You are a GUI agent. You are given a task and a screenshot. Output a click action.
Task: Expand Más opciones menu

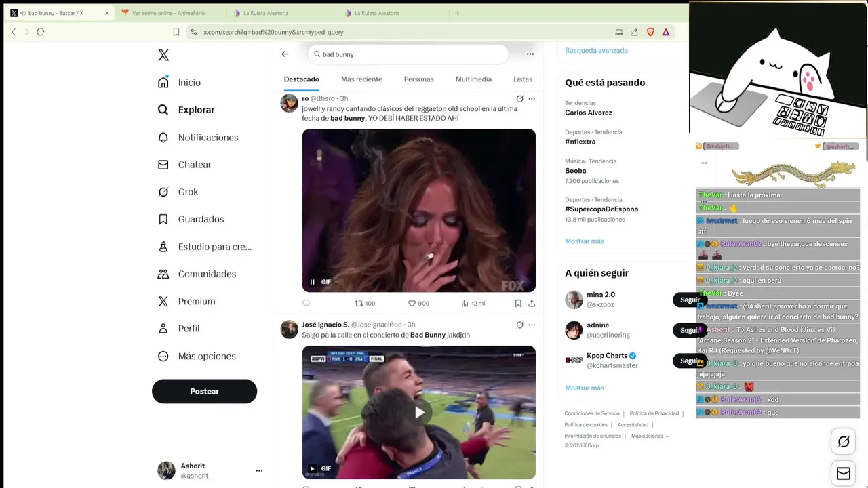click(x=197, y=356)
